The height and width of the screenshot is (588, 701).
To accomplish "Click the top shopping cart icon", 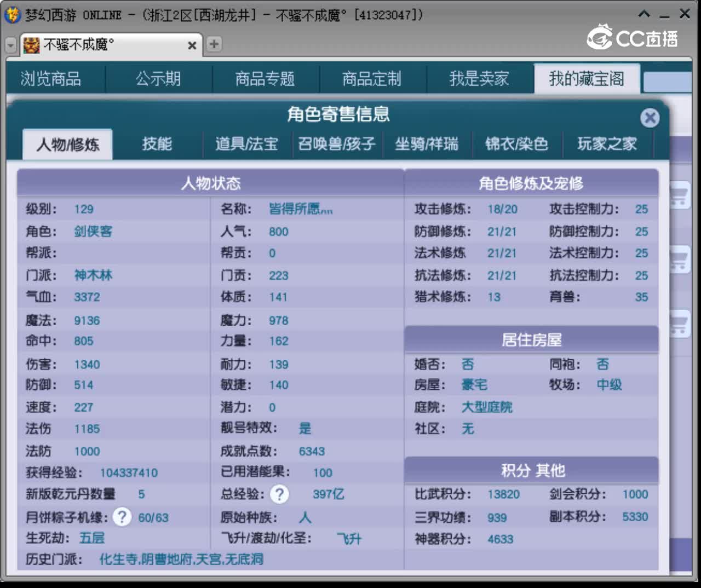I will click(679, 196).
